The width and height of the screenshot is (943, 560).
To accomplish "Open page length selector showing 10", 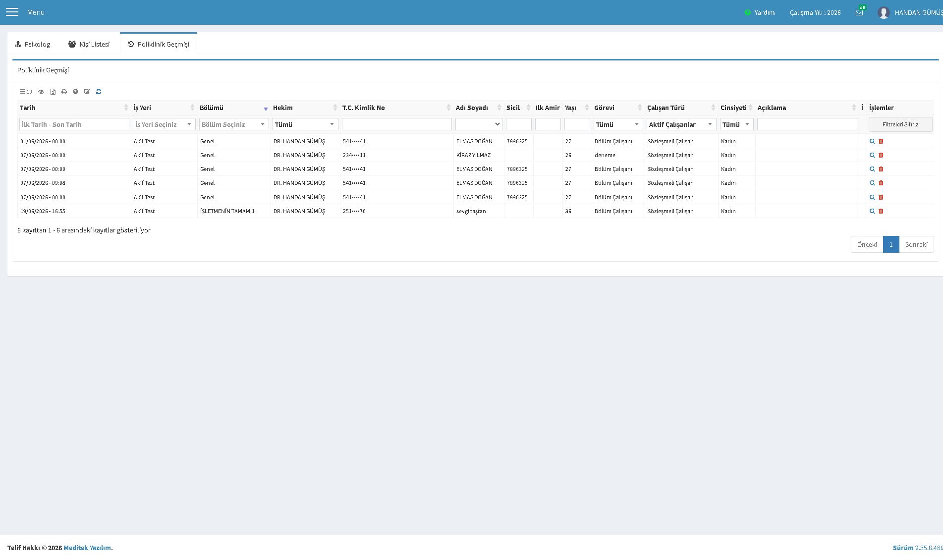I will [x=26, y=92].
